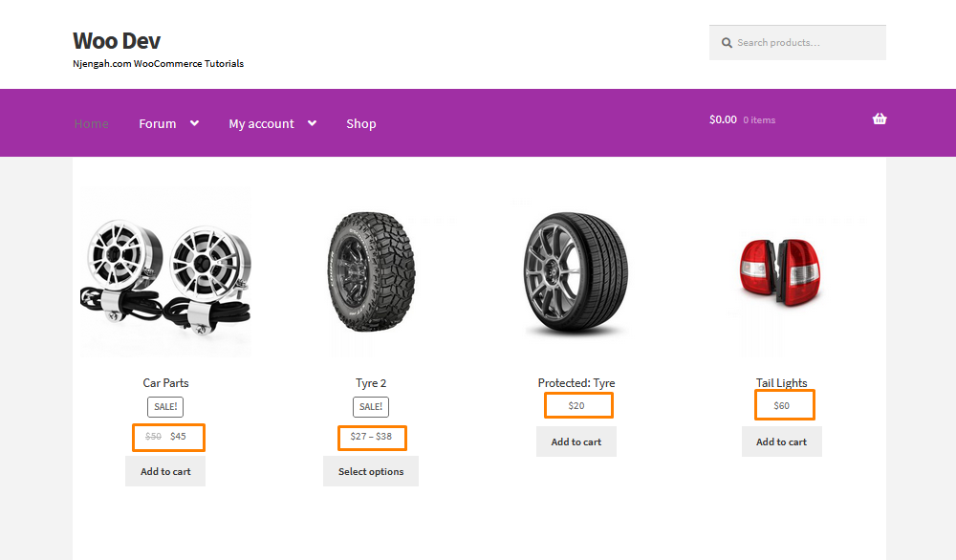Open the Car Parts speakers image
The height and width of the screenshot is (560, 956).
(165, 273)
